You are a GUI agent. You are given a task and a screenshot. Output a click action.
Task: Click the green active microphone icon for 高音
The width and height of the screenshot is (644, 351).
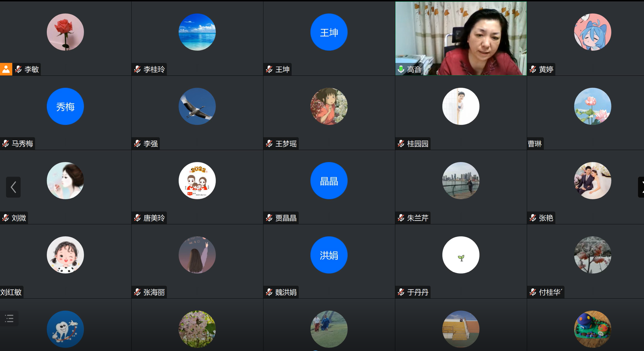401,69
